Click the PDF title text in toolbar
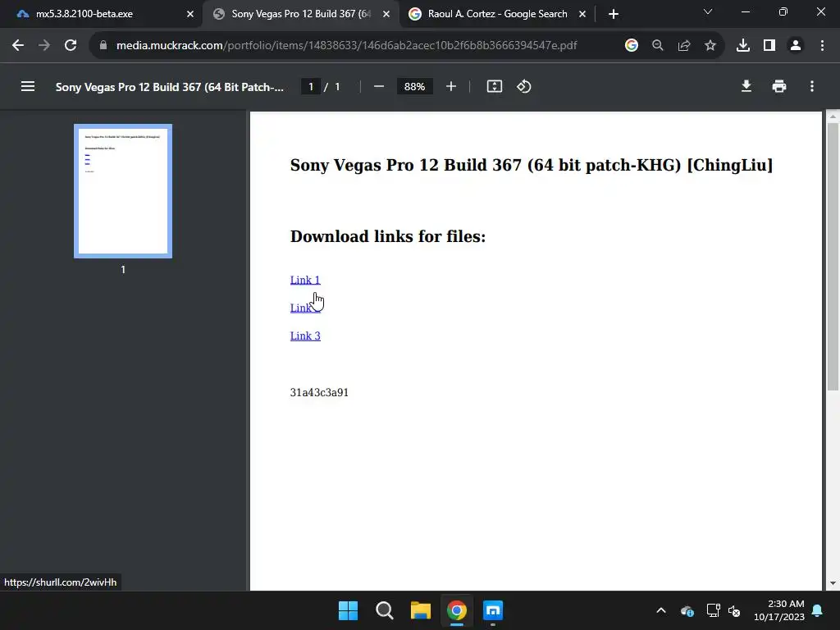This screenshot has width=840, height=630. pos(169,87)
